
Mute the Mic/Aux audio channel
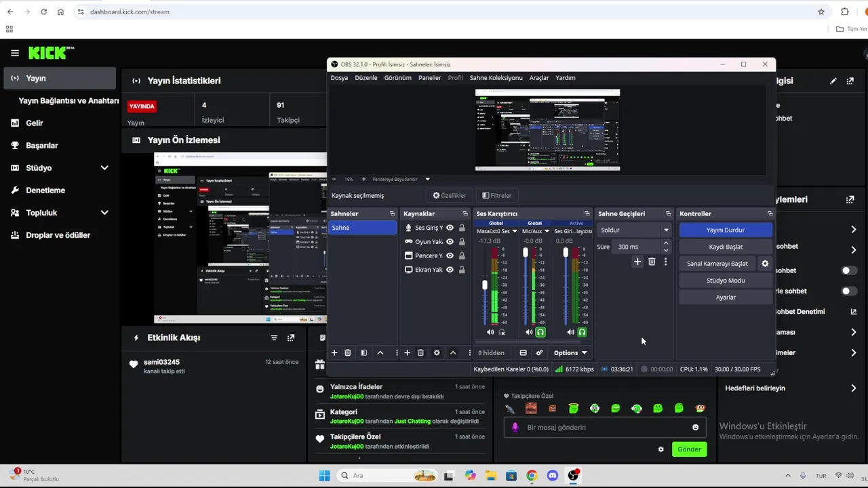(x=529, y=332)
